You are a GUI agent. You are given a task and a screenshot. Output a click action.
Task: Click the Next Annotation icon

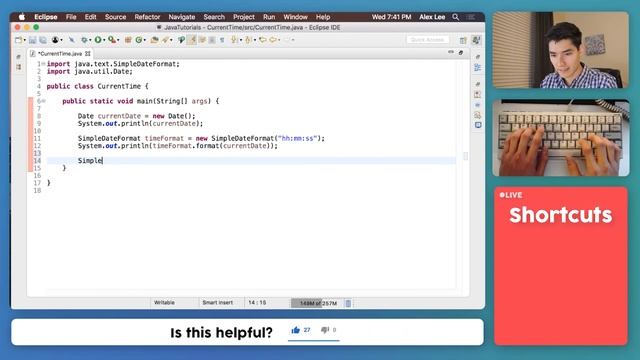tap(234, 40)
